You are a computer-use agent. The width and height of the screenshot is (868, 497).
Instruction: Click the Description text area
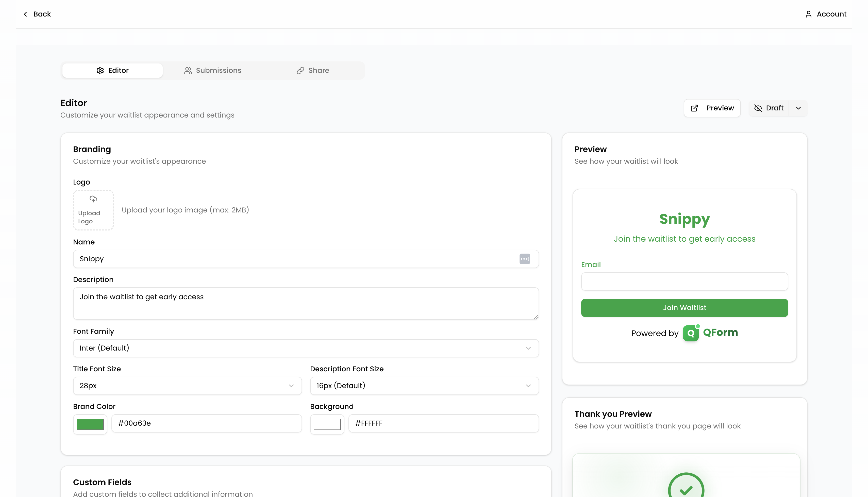pyautogui.click(x=306, y=304)
